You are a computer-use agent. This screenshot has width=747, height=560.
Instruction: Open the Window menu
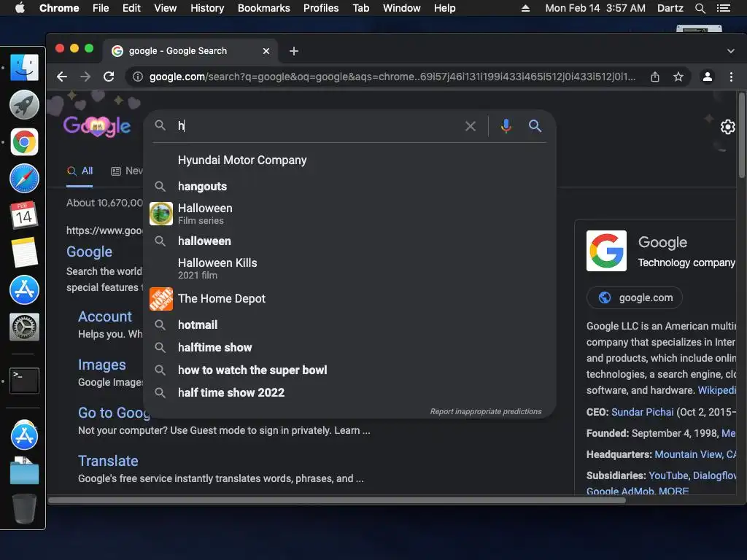pyautogui.click(x=402, y=8)
